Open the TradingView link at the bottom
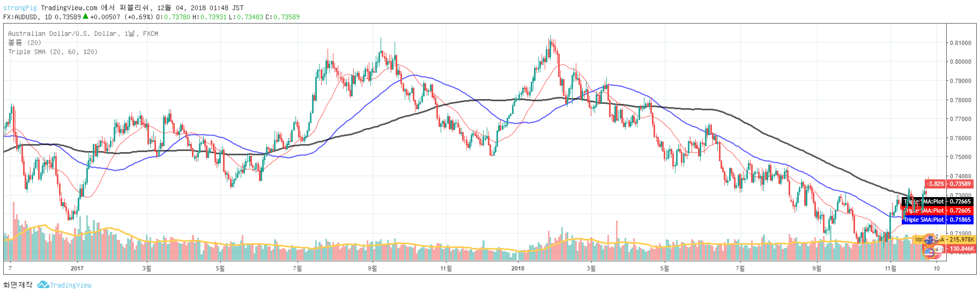The image size is (980, 294). point(71,285)
